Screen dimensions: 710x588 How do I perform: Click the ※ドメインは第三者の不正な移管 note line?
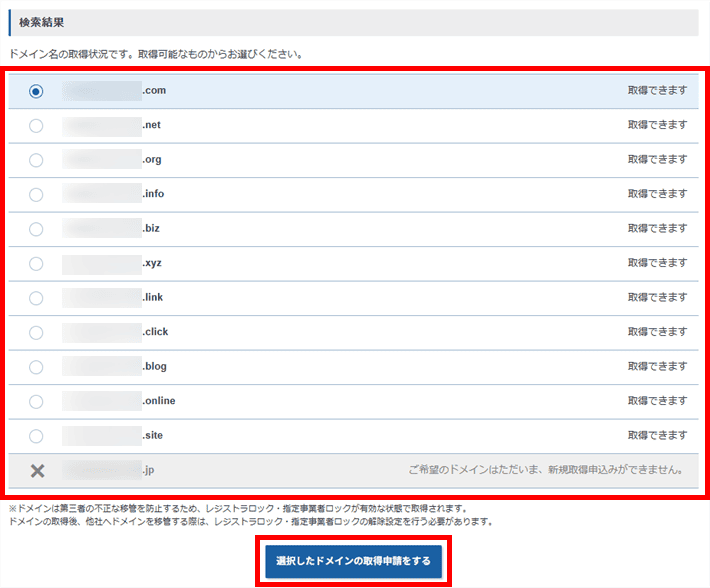(x=238, y=508)
